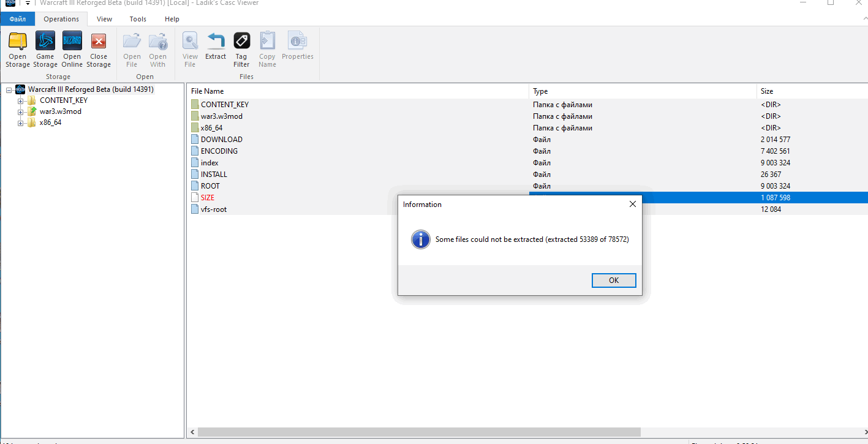Viewport: 868px width, 444px height.
Task: Select the CONTENT_KEY tree item
Action: (x=64, y=100)
